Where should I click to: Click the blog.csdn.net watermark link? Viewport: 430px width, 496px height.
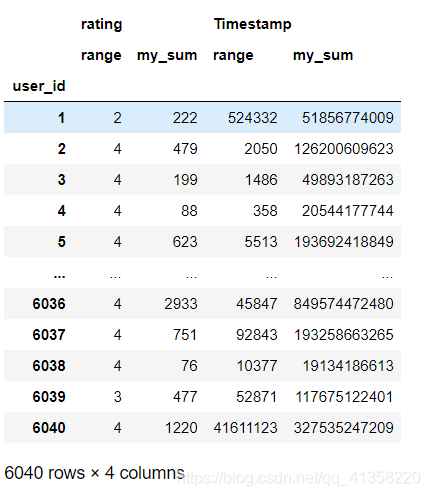(299, 478)
